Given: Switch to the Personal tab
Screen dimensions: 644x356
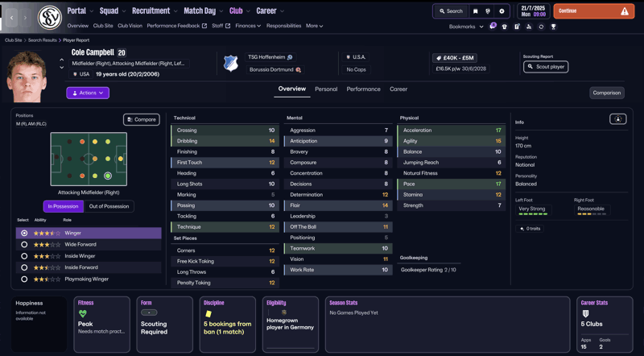Looking at the screenshot, I should pyautogui.click(x=326, y=89).
